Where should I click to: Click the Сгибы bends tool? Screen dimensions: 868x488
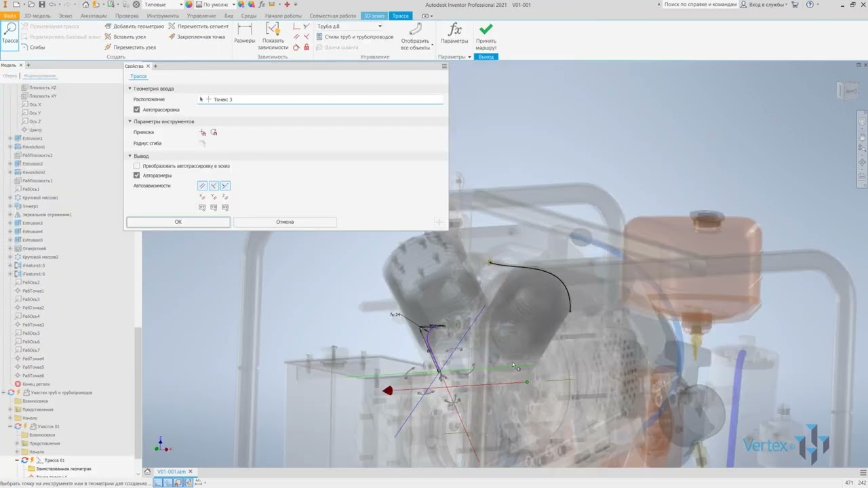[x=33, y=47]
